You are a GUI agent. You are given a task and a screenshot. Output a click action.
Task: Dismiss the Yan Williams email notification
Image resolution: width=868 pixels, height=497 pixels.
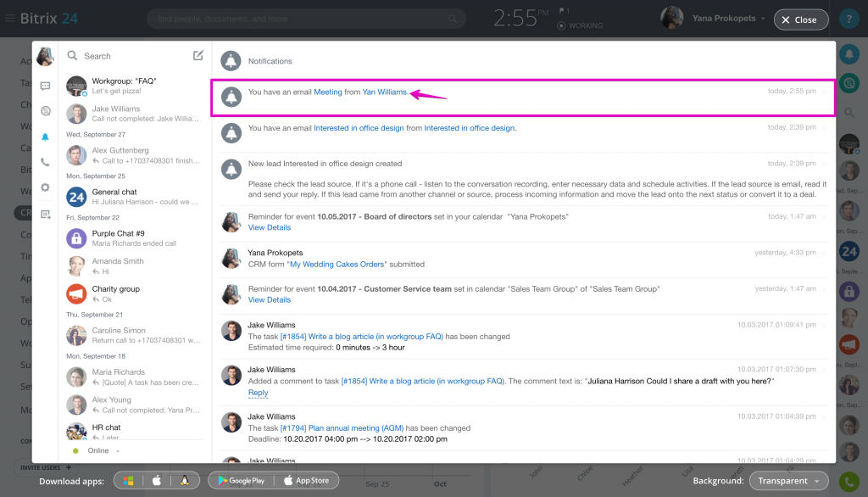[x=824, y=92]
